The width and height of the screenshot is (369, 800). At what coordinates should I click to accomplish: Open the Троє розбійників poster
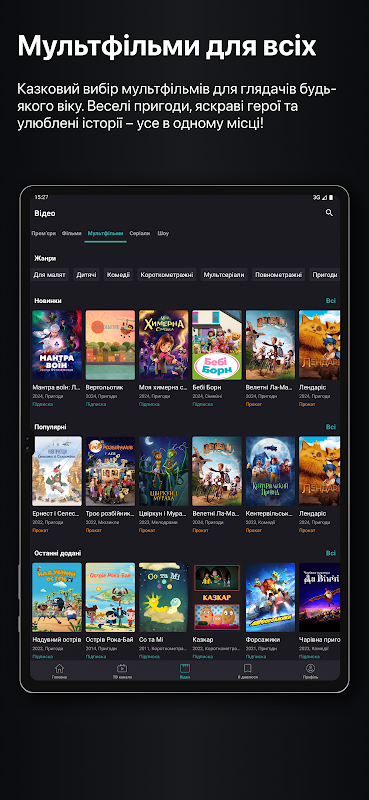click(110, 471)
